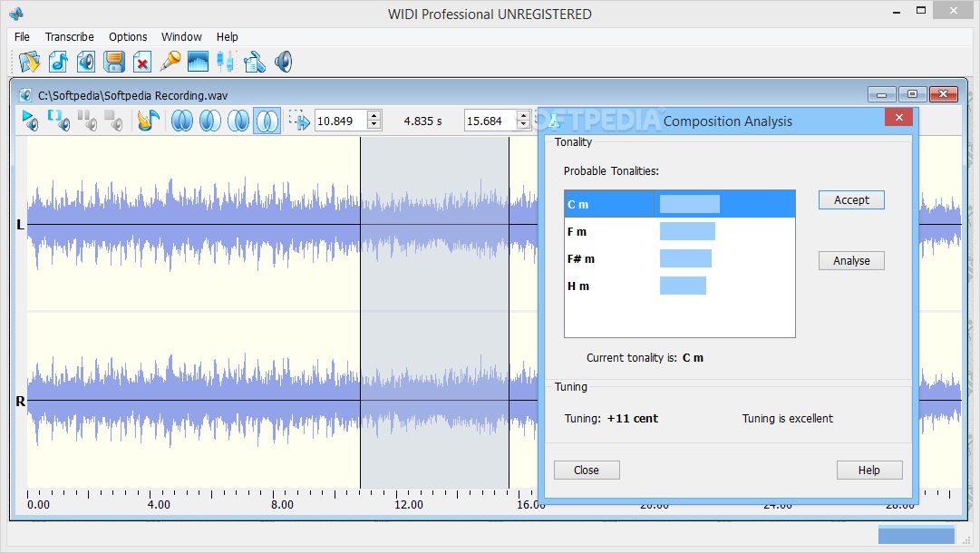This screenshot has height=553, width=980.
Task: Click the Accept button
Action: tap(851, 200)
